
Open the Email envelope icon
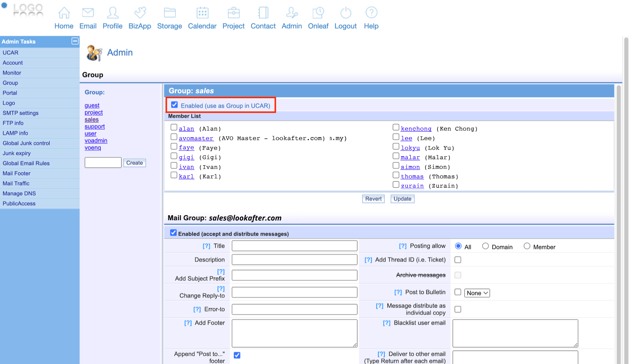click(88, 13)
